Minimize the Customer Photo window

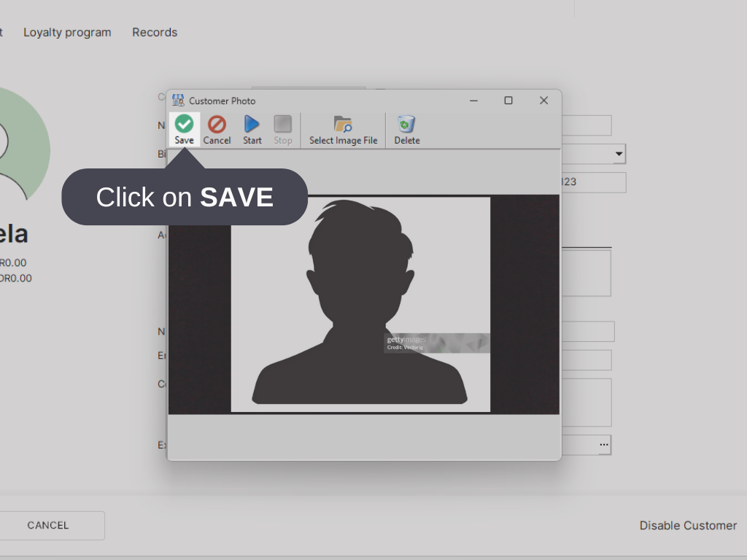click(473, 101)
